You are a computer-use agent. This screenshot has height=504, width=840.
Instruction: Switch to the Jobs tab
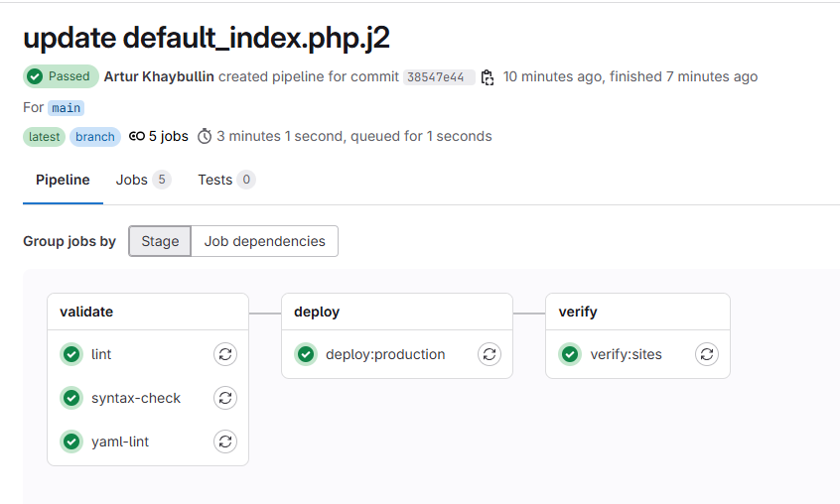[x=143, y=180]
